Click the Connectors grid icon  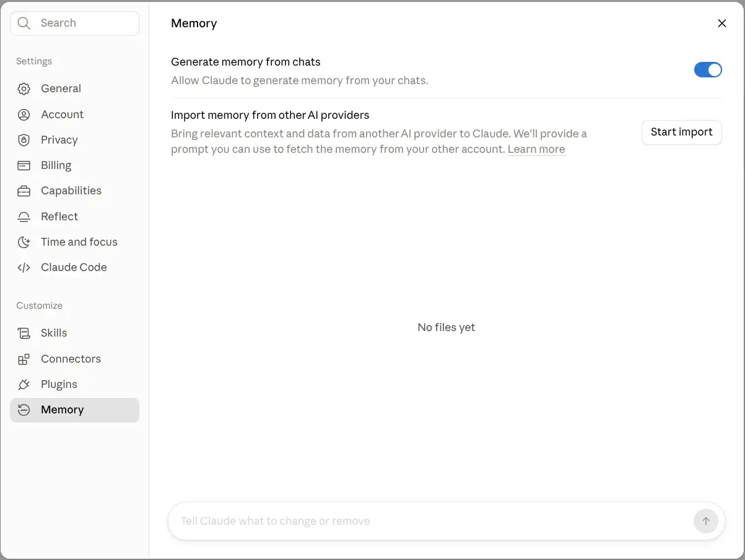pyautogui.click(x=24, y=359)
